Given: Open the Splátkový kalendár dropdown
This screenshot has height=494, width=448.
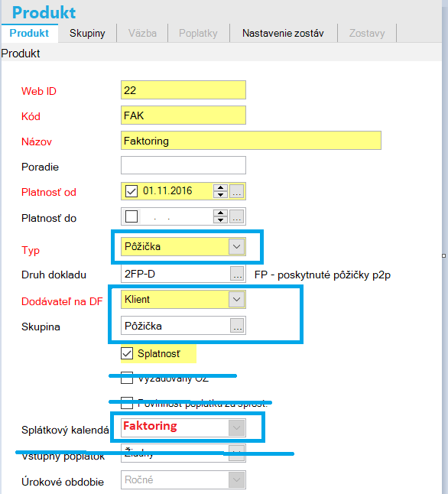Looking at the screenshot, I should point(236,427).
